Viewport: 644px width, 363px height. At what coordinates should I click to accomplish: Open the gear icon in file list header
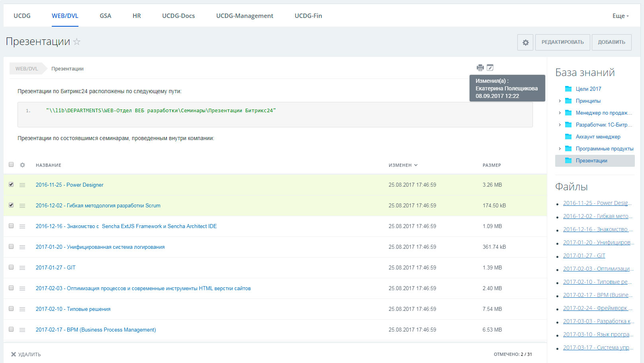tap(23, 165)
